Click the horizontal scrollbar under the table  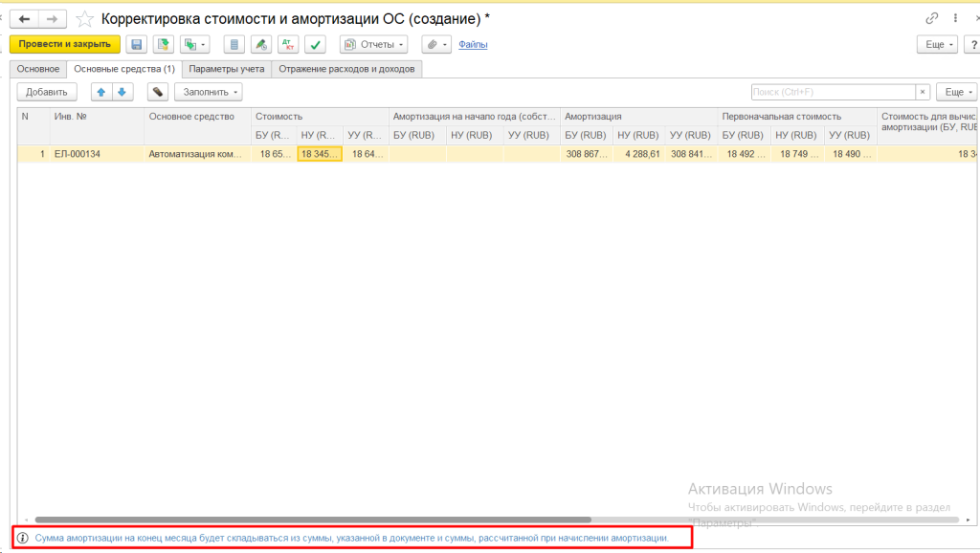(x=383, y=519)
